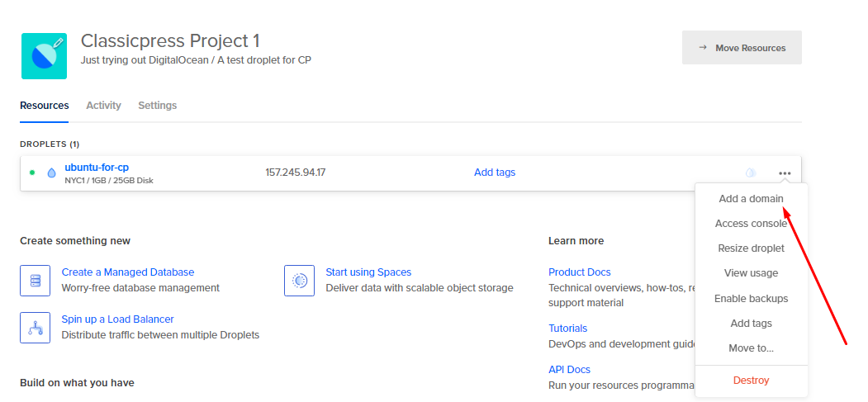Viewport: 868px width, 402px height.
Task: Click the IP address 157.245.94.17
Action: [296, 173]
